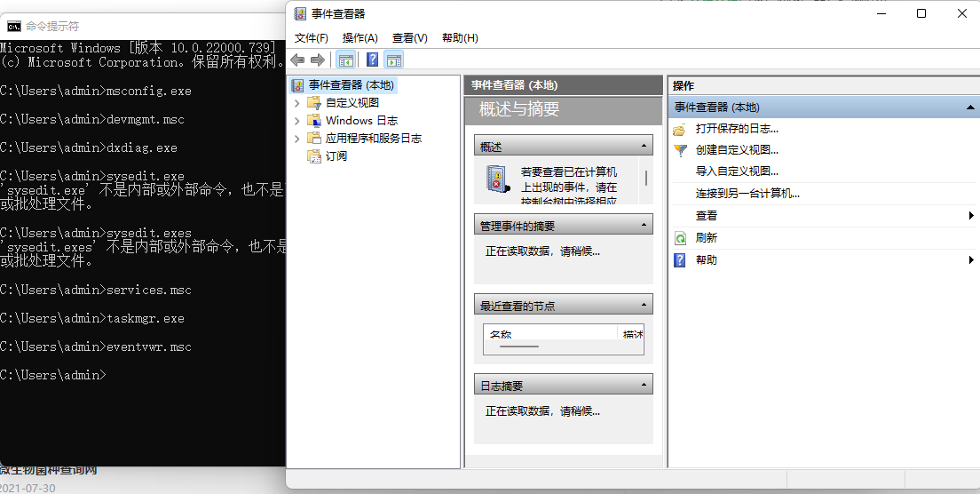
Task: Click the 订阅 icon in tree
Action: pos(313,155)
